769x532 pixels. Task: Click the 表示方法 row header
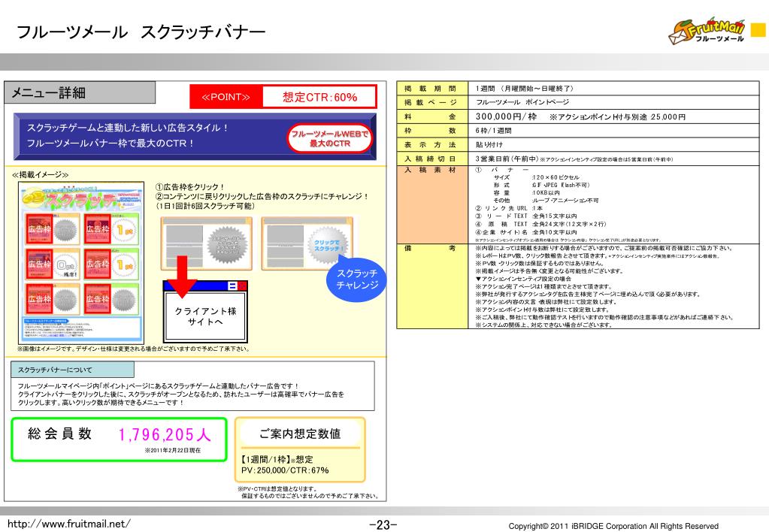coord(432,144)
